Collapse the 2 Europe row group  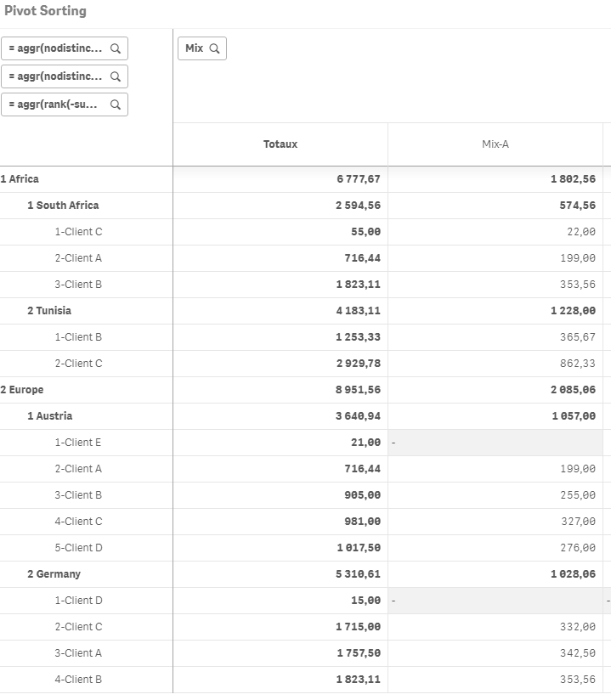[x=22, y=390]
